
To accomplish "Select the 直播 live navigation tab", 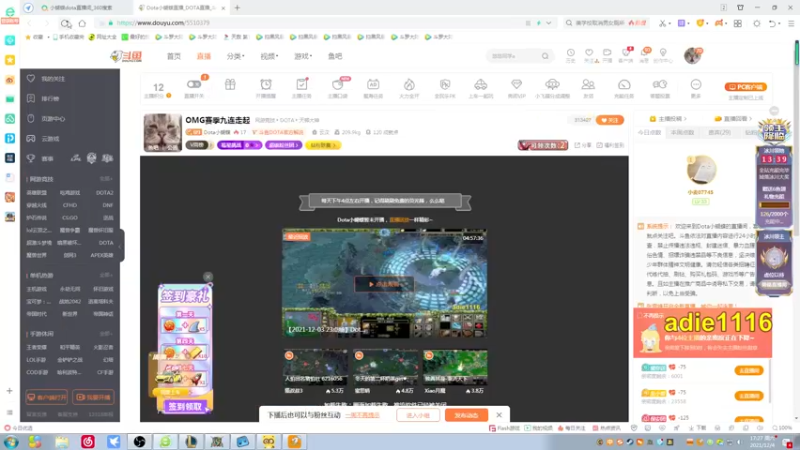I will pos(204,56).
